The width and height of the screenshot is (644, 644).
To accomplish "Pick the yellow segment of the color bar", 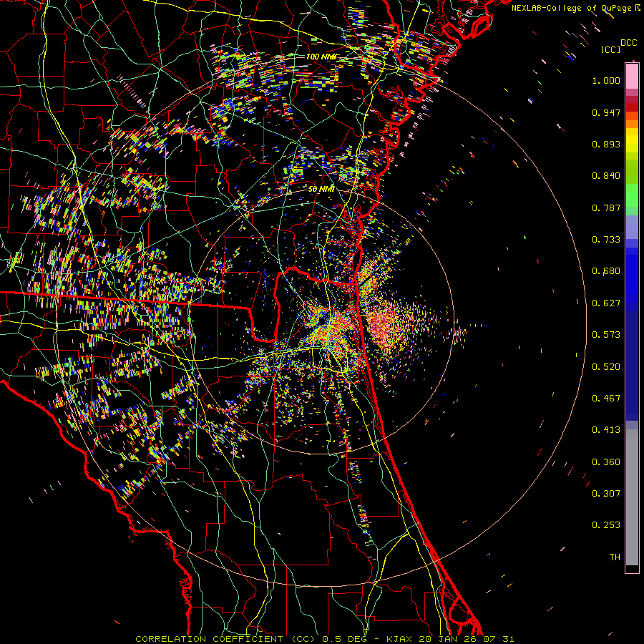I will pyautogui.click(x=632, y=141).
